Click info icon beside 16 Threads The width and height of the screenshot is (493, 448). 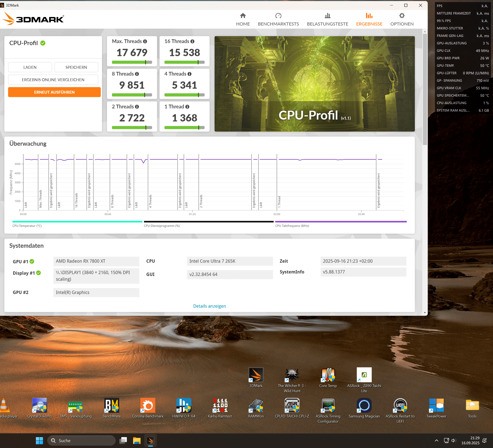click(x=192, y=41)
